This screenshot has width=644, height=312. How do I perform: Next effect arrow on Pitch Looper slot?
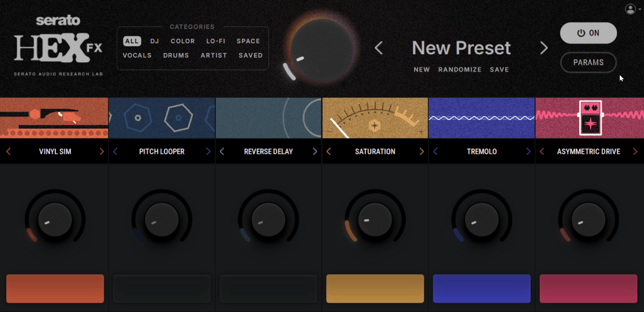click(208, 152)
